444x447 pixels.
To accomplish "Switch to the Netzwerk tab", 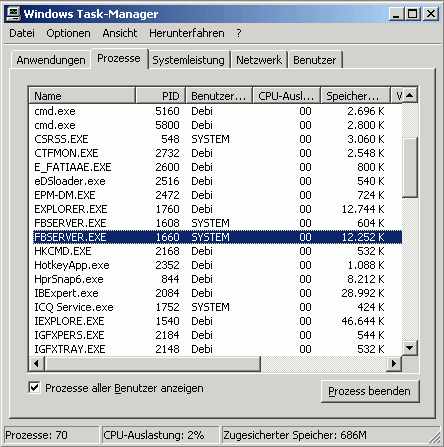I will tap(259, 60).
